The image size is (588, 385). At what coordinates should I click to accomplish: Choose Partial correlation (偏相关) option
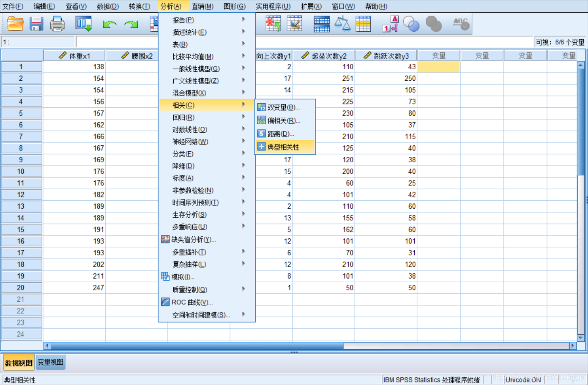[285, 120]
